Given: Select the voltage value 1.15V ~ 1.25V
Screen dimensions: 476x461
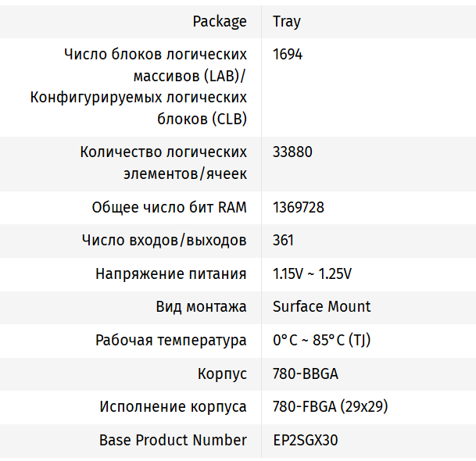Looking at the screenshot, I should click(312, 273).
